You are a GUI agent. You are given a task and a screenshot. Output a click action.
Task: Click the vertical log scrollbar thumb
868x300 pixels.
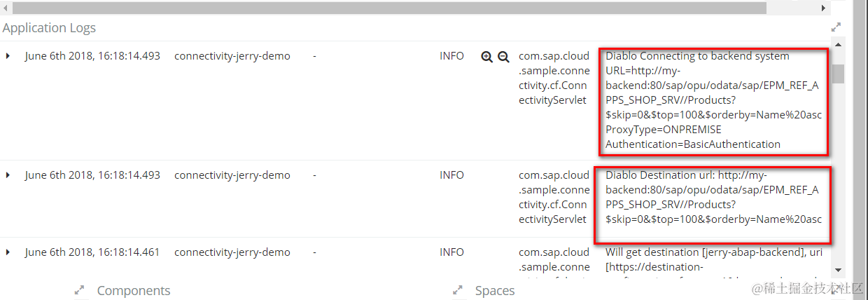coord(838,73)
